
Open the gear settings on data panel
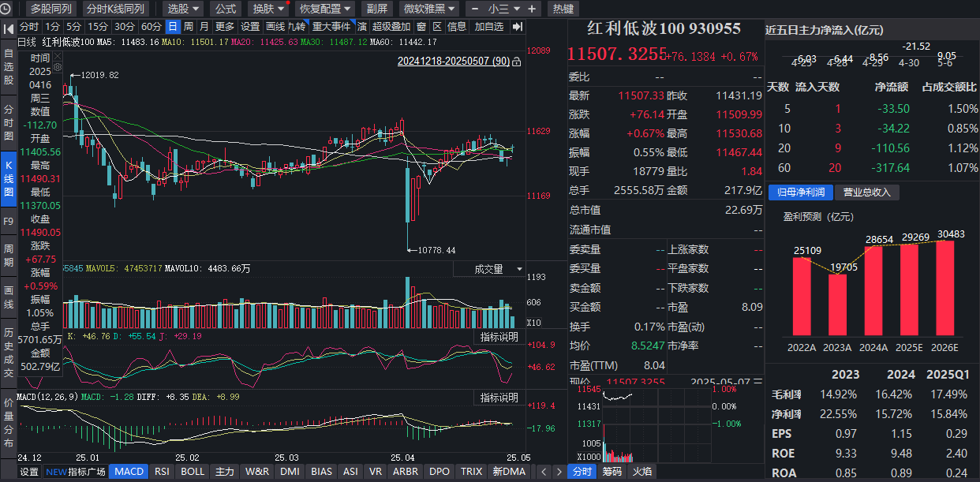tap(57, 69)
